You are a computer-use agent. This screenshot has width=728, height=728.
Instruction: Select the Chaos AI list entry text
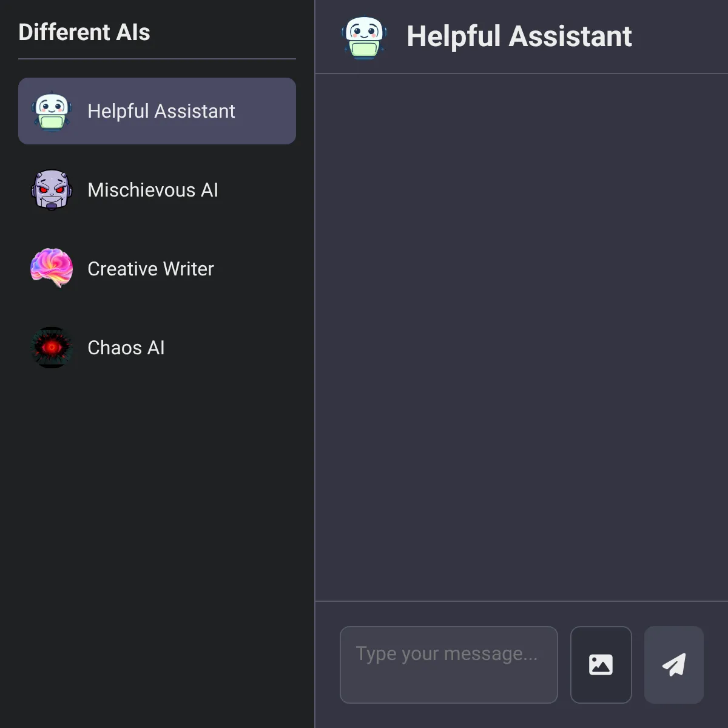tap(126, 348)
